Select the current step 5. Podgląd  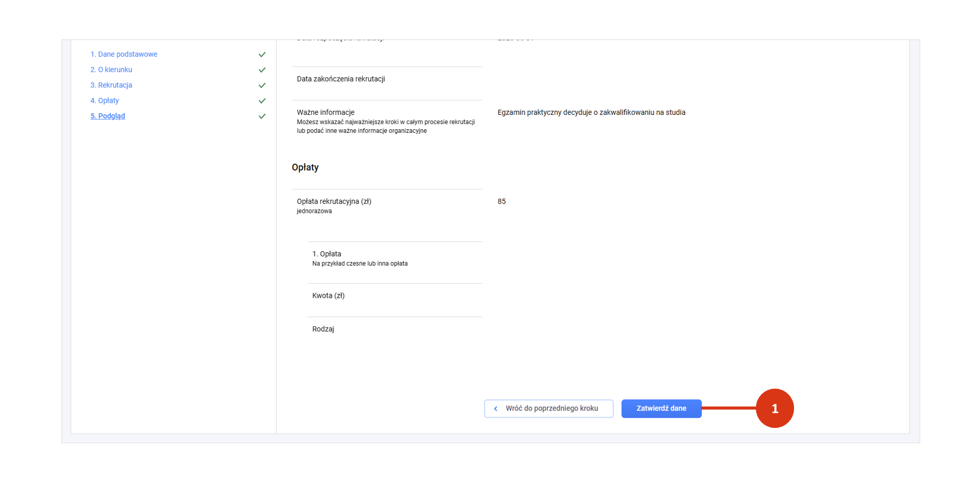point(108,116)
